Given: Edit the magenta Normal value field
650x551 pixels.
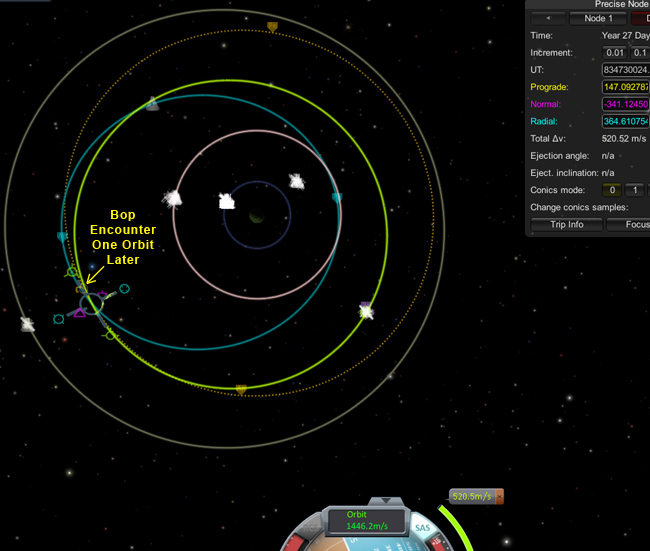Looking at the screenshot, I should [626, 104].
